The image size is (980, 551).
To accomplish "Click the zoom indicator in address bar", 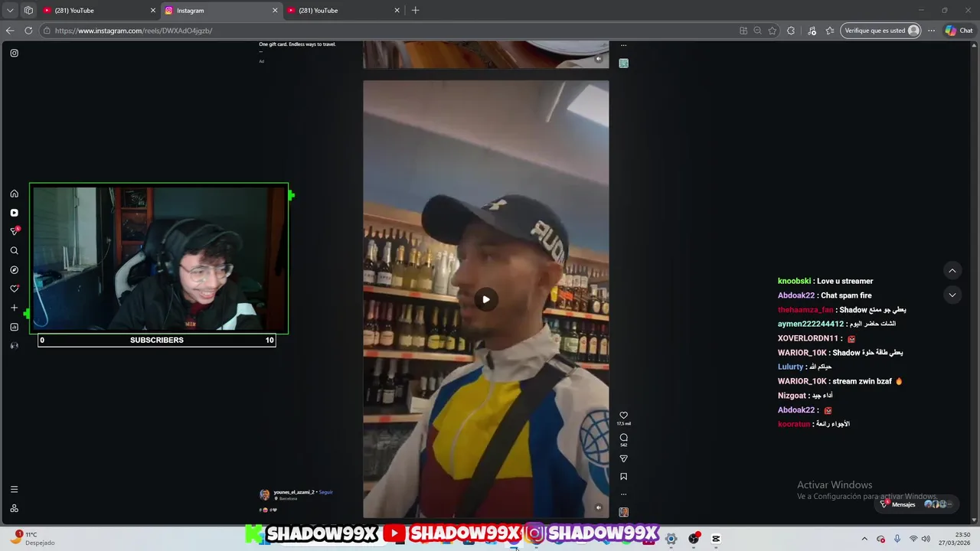I will point(757,31).
